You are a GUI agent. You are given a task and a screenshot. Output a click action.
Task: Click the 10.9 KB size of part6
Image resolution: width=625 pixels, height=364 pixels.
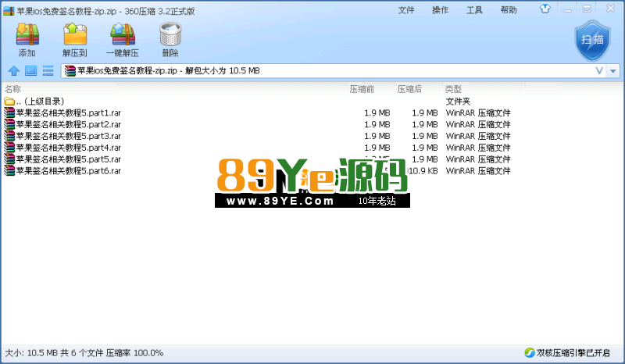[x=423, y=170]
